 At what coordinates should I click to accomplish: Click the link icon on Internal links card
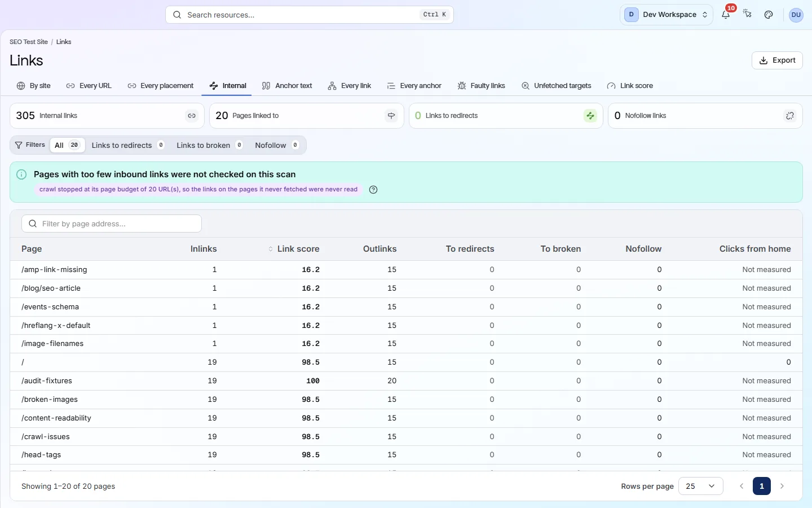pyautogui.click(x=192, y=116)
